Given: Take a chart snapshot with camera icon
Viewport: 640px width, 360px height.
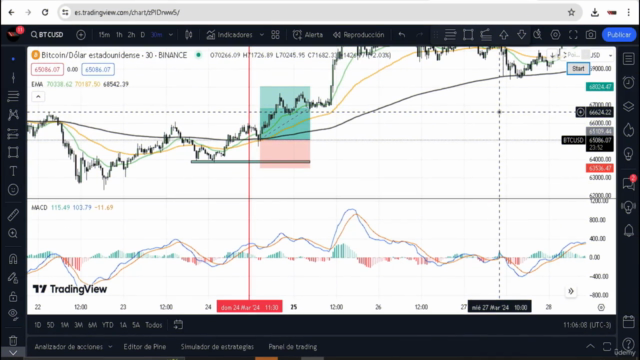Looking at the screenshot, I should pyautogui.click(x=591, y=35).
